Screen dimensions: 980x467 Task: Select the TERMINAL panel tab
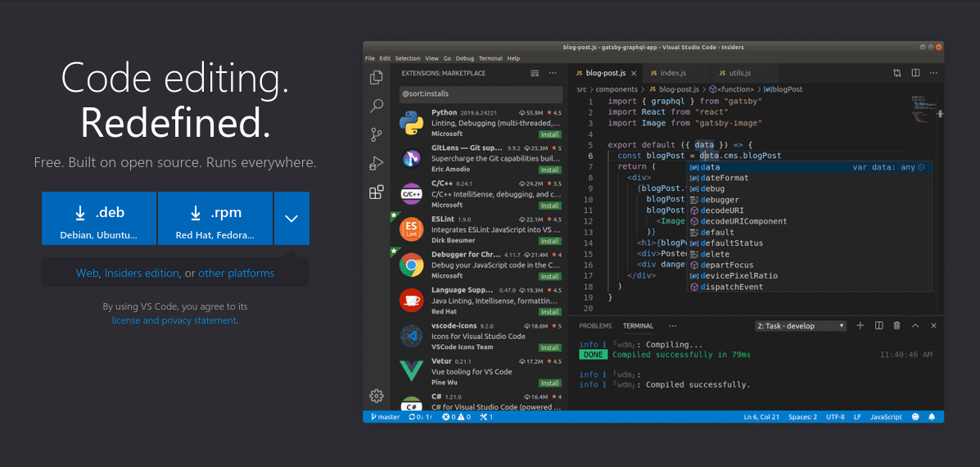tap(638, 326)
